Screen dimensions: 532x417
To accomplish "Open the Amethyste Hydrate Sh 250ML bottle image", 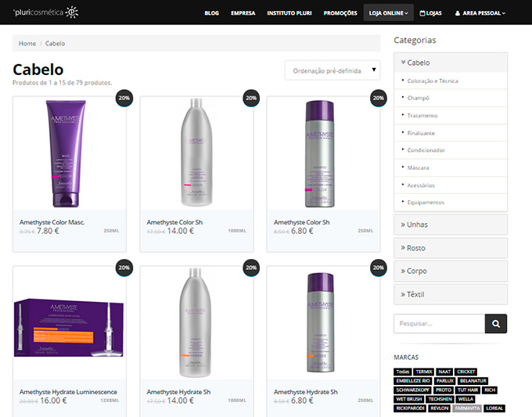I will 320,322.
